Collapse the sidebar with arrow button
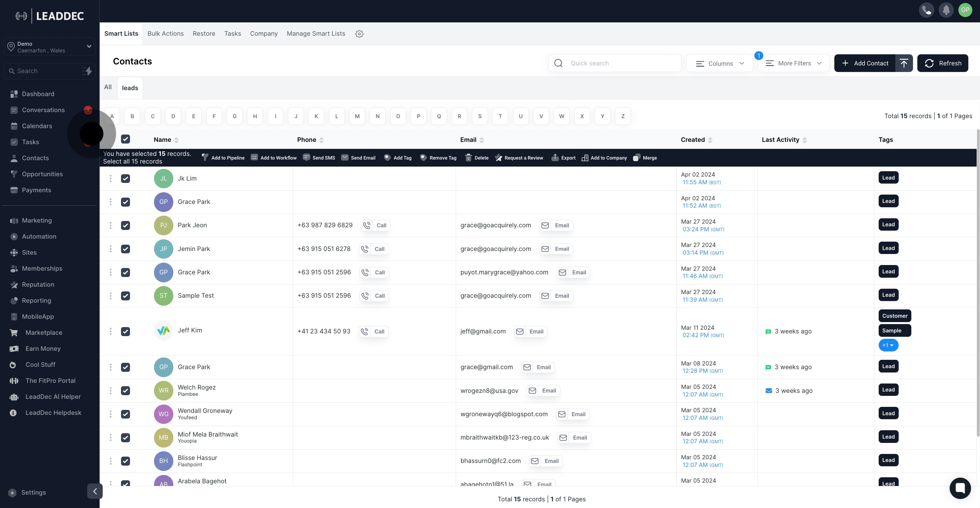980x508 pixels. 95,491
